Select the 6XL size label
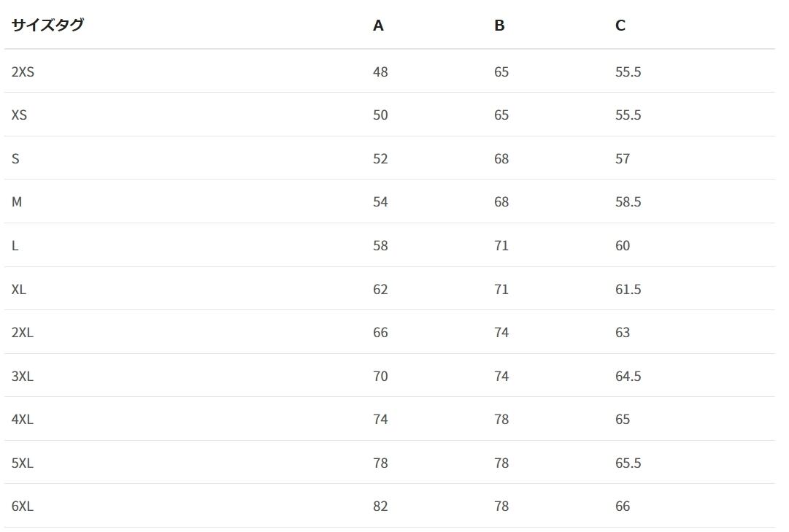This screenshot has width=789, height=532. [x=23, y=507]
